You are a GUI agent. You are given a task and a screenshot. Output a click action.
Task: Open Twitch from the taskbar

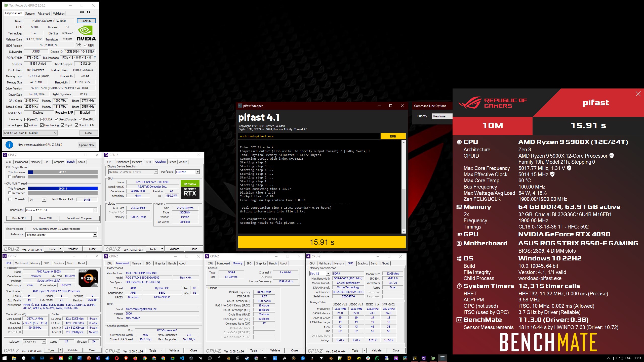tap(396, 358)
